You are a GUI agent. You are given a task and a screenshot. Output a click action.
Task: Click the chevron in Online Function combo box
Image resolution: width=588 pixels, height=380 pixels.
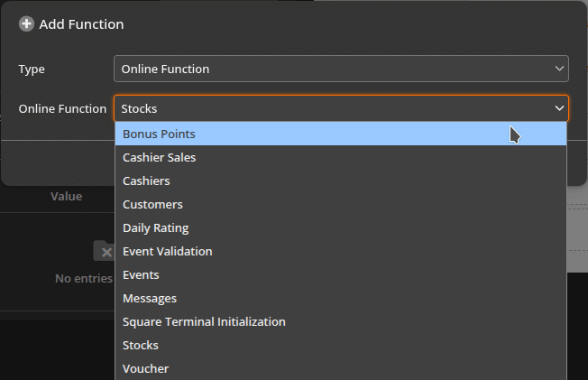559,108
